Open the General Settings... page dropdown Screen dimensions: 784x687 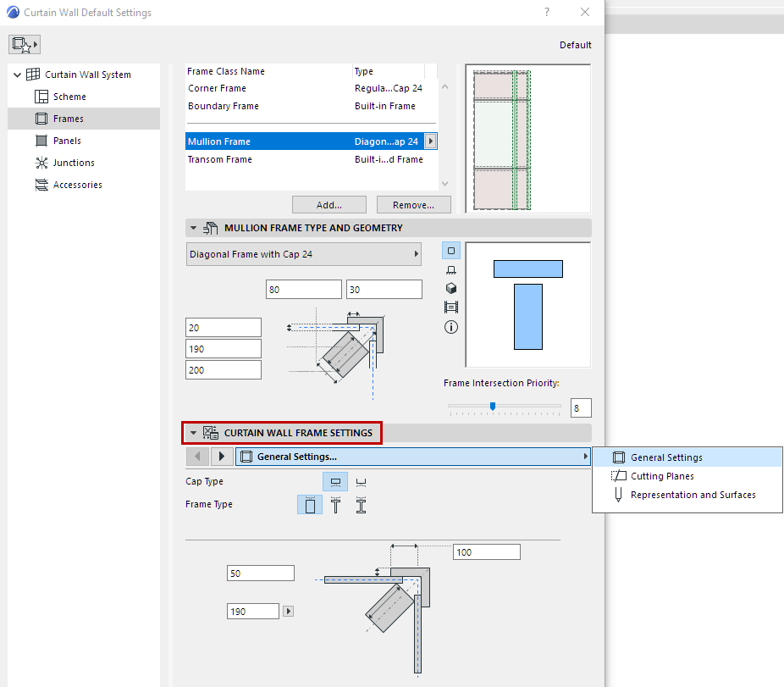413,457
